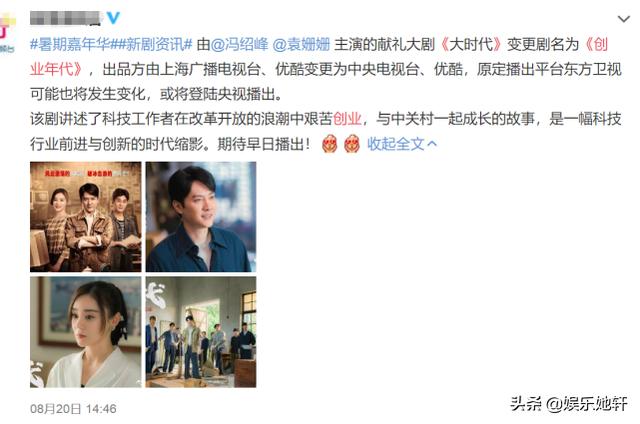Click the 08月20日 14:46 timestamp

click(73, 408)
